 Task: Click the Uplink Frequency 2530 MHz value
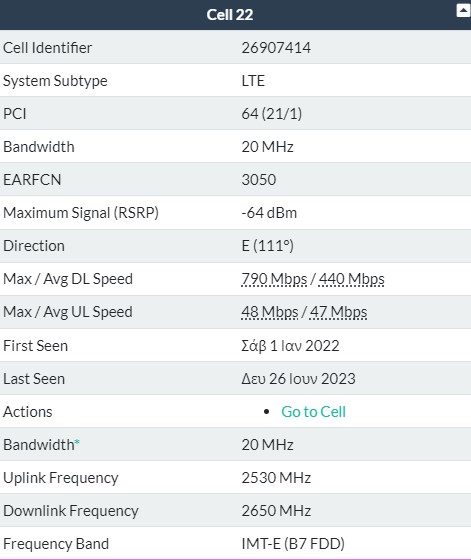coord(276,478)
